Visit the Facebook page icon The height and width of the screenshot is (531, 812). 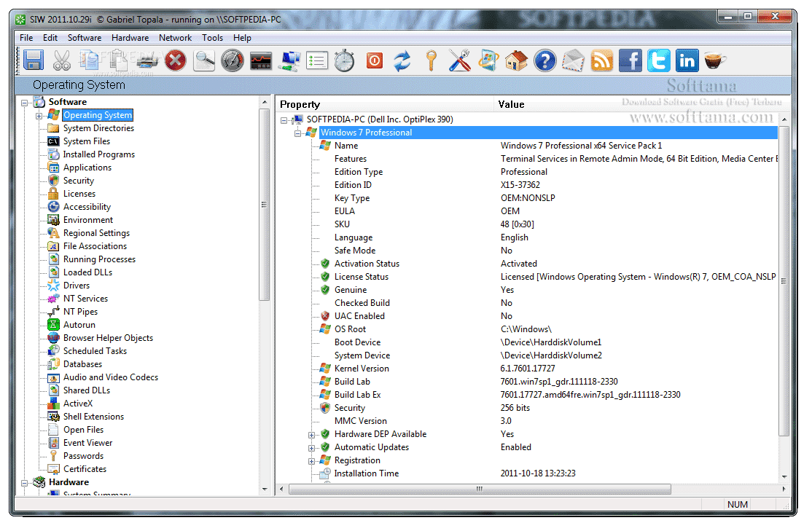(630, 60)
